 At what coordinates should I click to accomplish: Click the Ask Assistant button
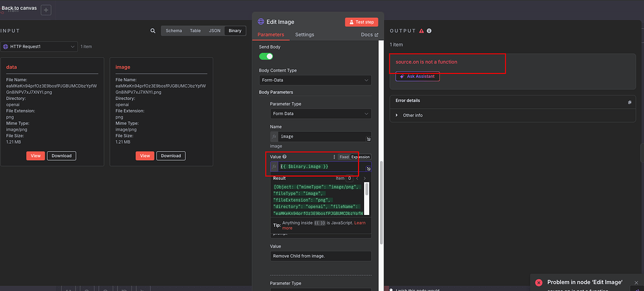pos(415,77)
